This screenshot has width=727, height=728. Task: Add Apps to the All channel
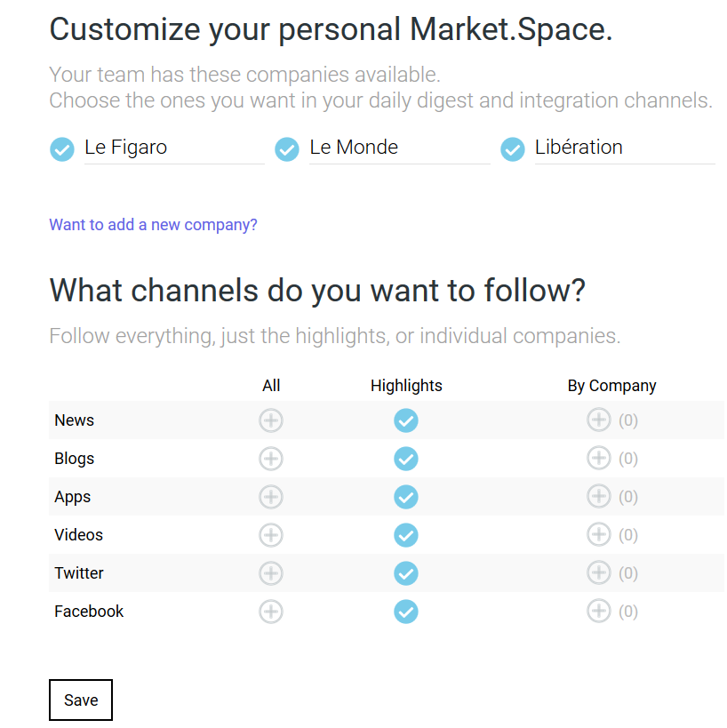coord(271,497)
